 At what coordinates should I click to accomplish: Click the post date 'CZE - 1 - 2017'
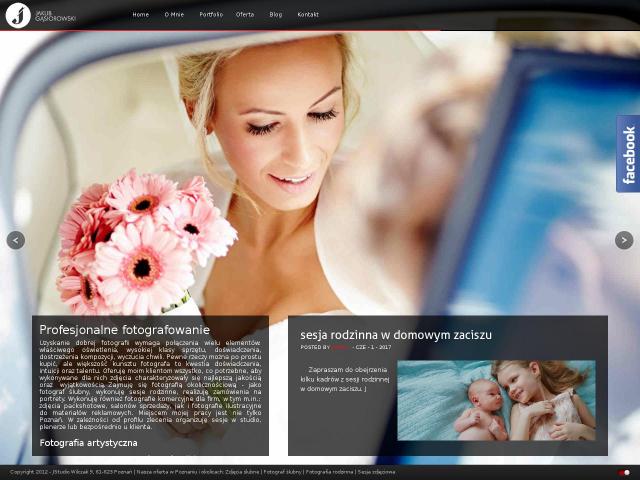coord(373,347)
